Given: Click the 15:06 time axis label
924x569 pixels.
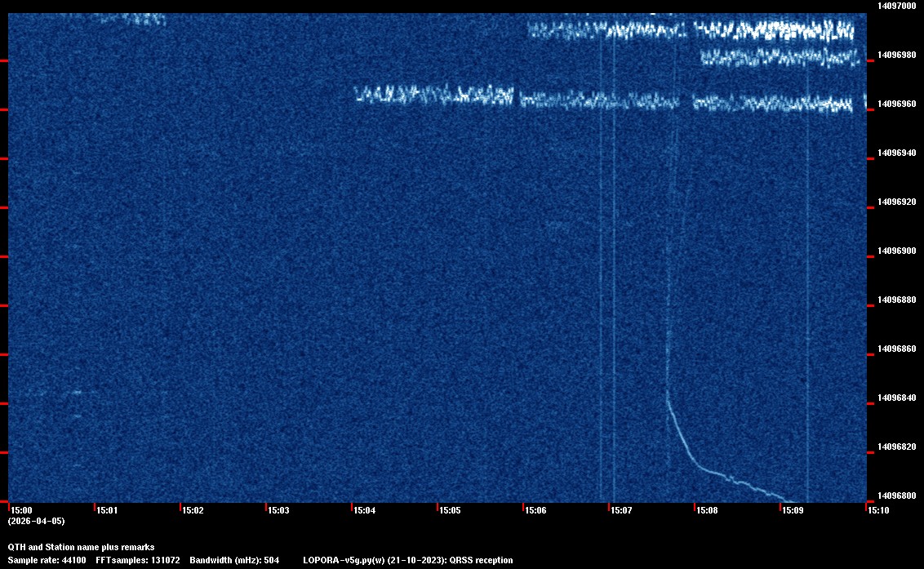Looking at the screenshot, I should click(535, 510).
